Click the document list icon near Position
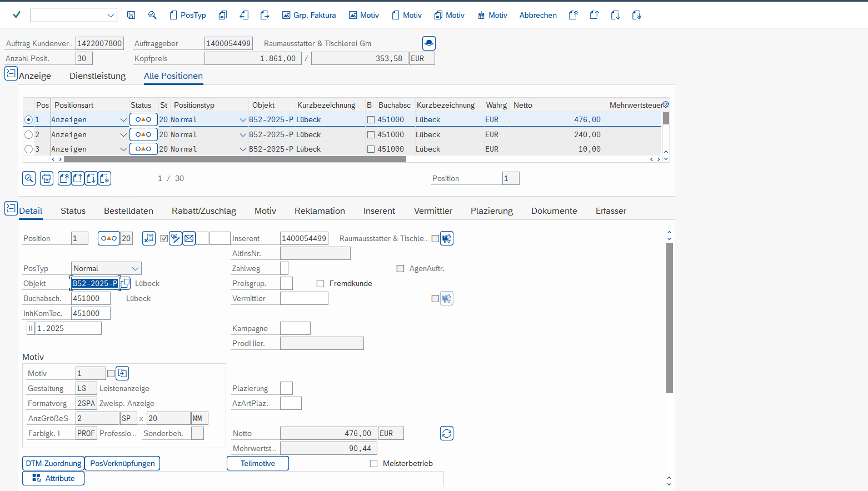This screenshot has width=868, height=491. click(149, 238)
